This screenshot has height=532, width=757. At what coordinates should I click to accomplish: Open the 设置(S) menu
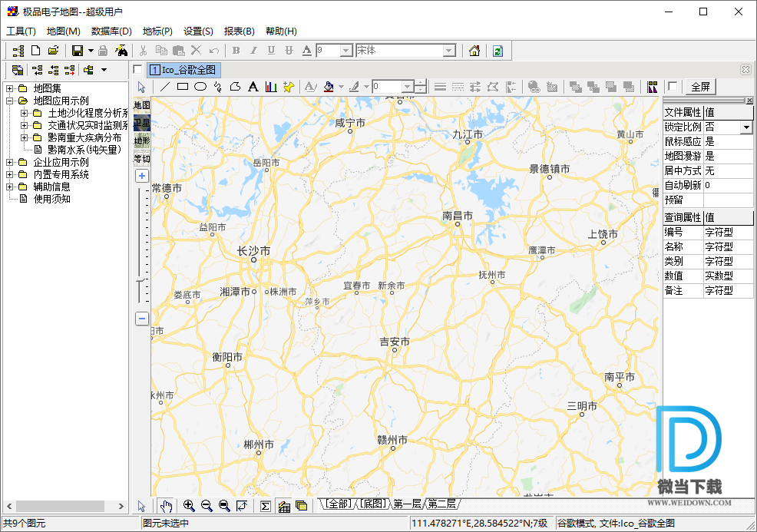click(x=198, y=31)
